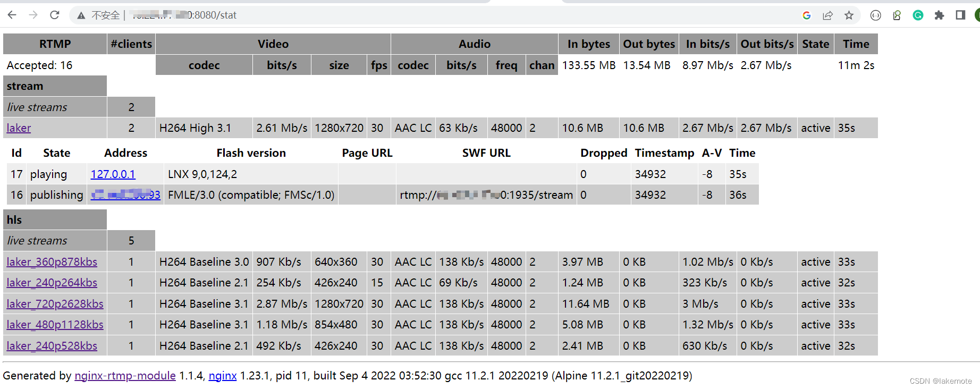Click the not-secure warning icon
Screen dimensions: 980x389
click(81, 15)
